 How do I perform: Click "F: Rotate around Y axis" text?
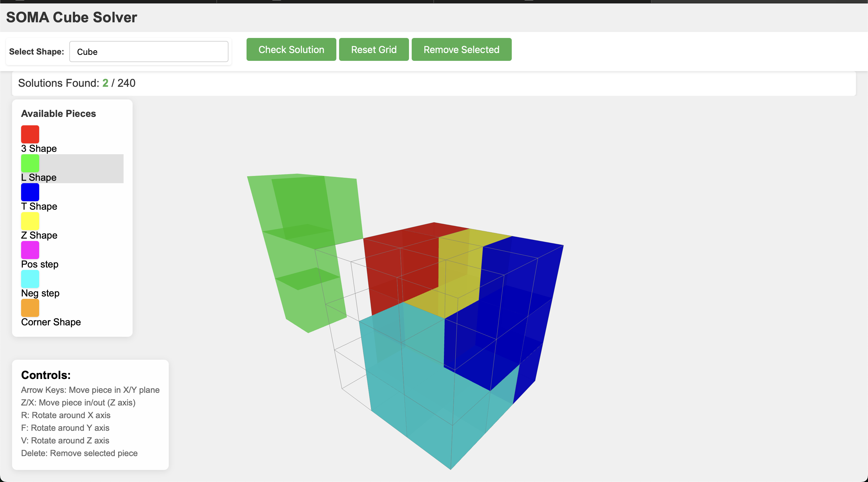click(65, 428)
